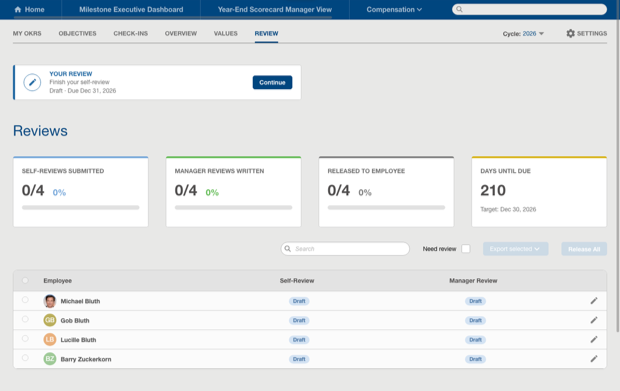The height and width of the screenshot is (391, 620).
Task: Click the Continue button for self-review
Action: pyautogui.click(x=272, y=82)
